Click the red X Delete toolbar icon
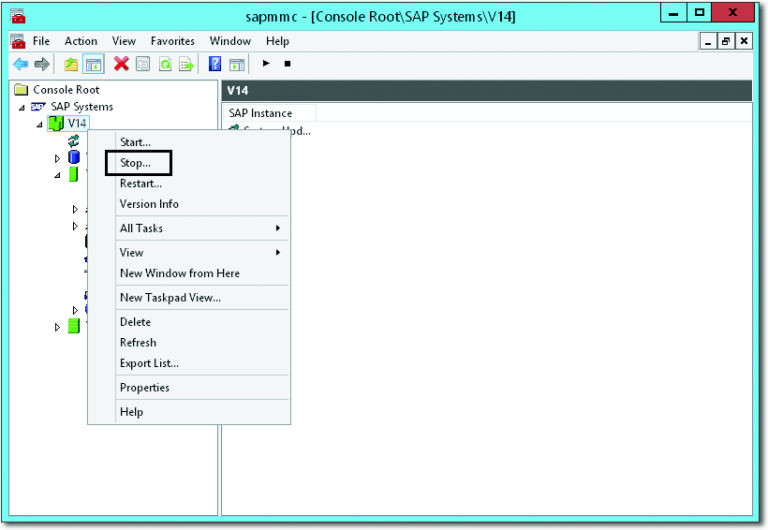 click(121, 64)
